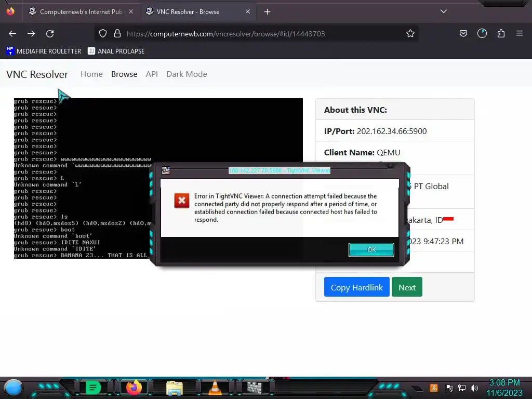This screenshot has width=532, height=399.
Task: Open the Browse navbar item
Action: click(124, 74)
